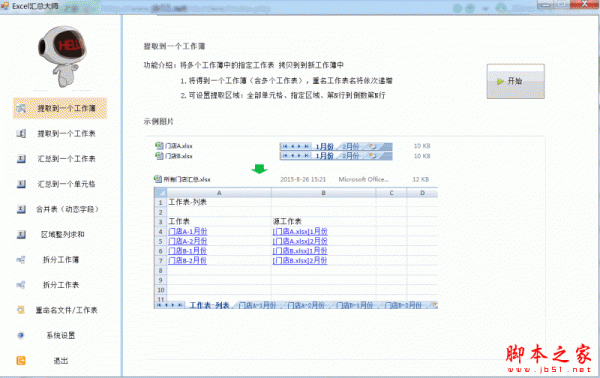
Task: Click the 示例图片 label
Action: (x=158, y=121)
